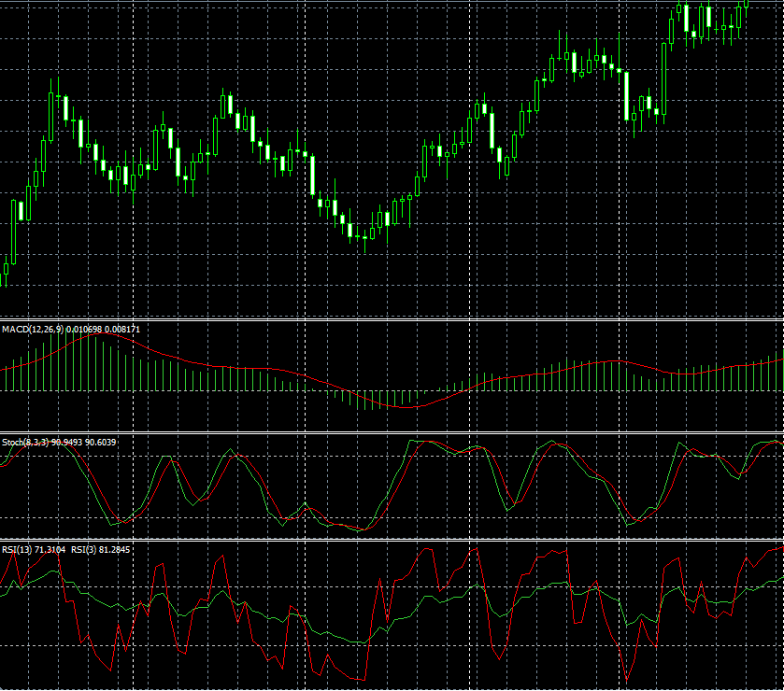Viewport: 784px width, 691px height.
Task: Select the MACD value 0.010698
Action: [x=84, y=330]
